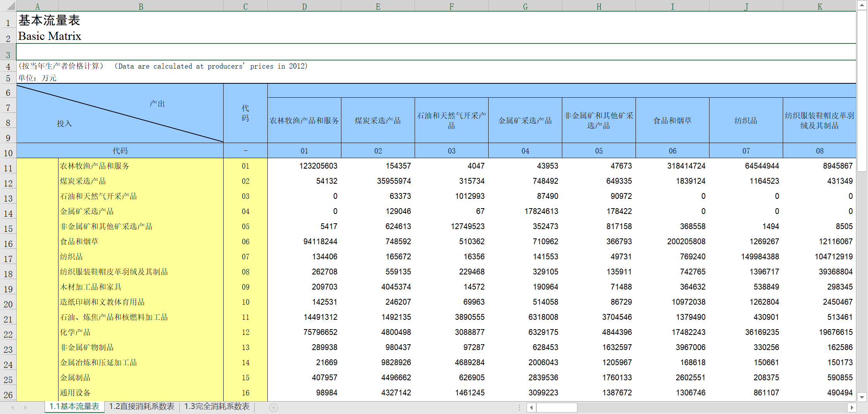Open the 1.2直接消耗系数表 sheet tab

click(141, 406)
